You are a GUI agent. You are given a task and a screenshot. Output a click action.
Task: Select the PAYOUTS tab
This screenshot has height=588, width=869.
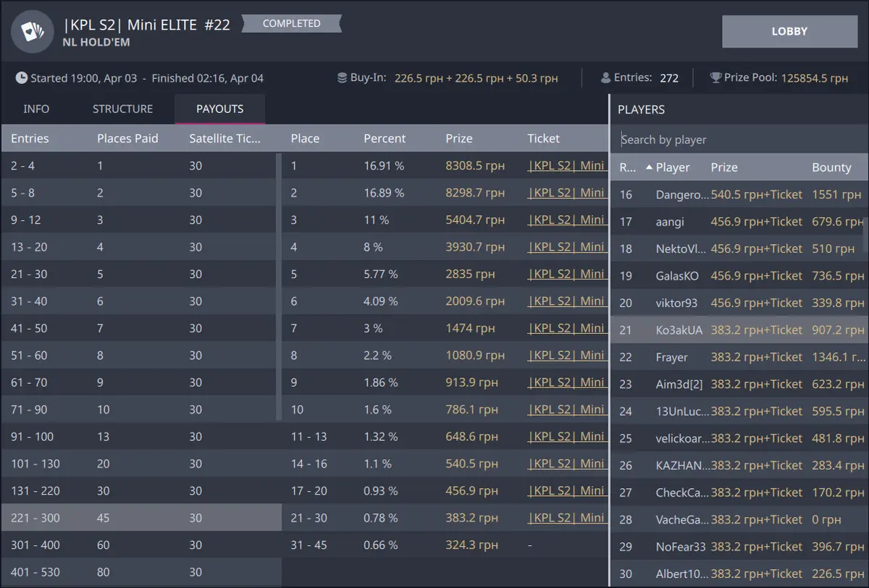point(219,109)
